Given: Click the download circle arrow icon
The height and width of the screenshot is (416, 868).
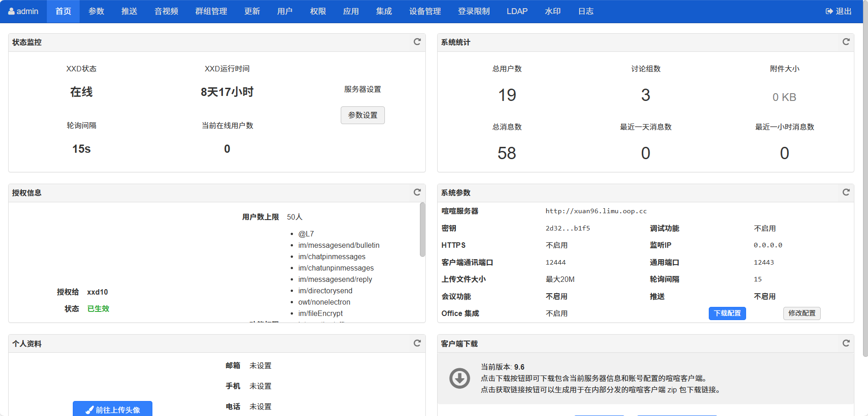Looking at the screenshot, I should pos(459,378).
